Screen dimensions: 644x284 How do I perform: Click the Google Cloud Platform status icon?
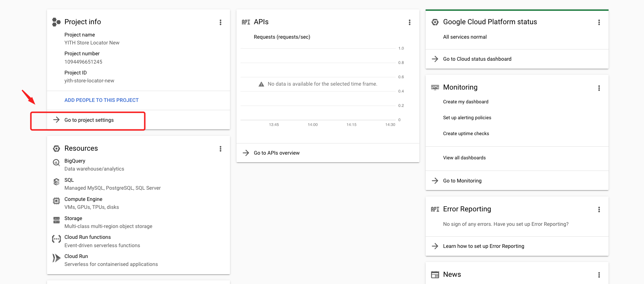tap(435, 22)
